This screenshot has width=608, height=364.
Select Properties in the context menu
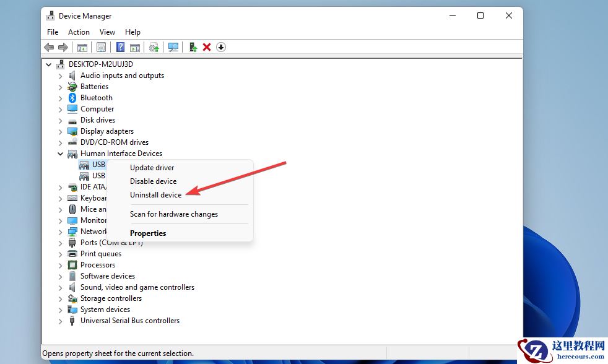click(x=148, y=233)
